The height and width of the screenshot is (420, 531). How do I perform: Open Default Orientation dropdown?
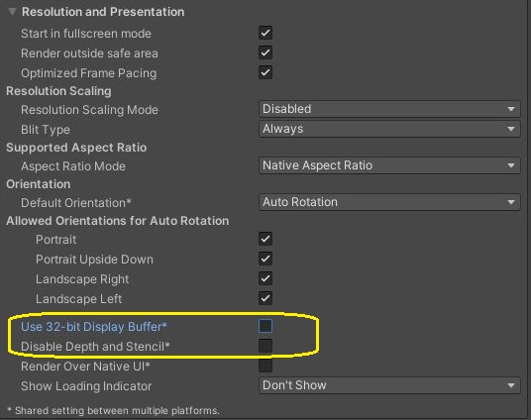(x=389, y=202)
